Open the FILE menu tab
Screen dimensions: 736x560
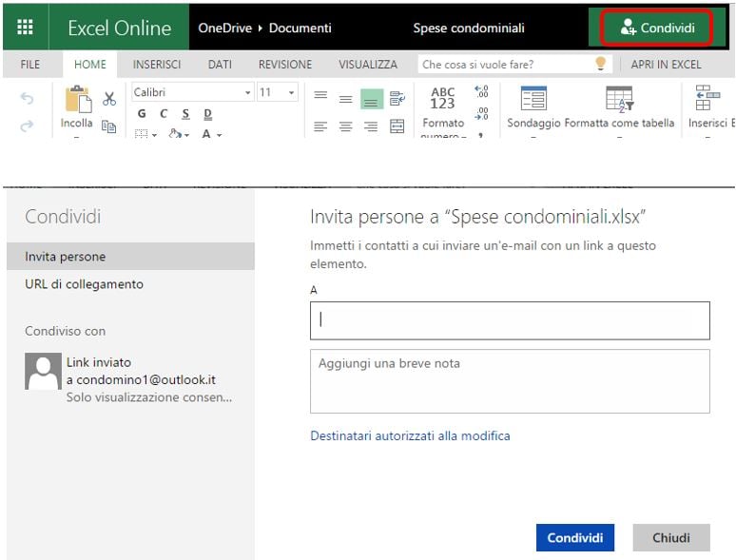(x=30, y=65)
